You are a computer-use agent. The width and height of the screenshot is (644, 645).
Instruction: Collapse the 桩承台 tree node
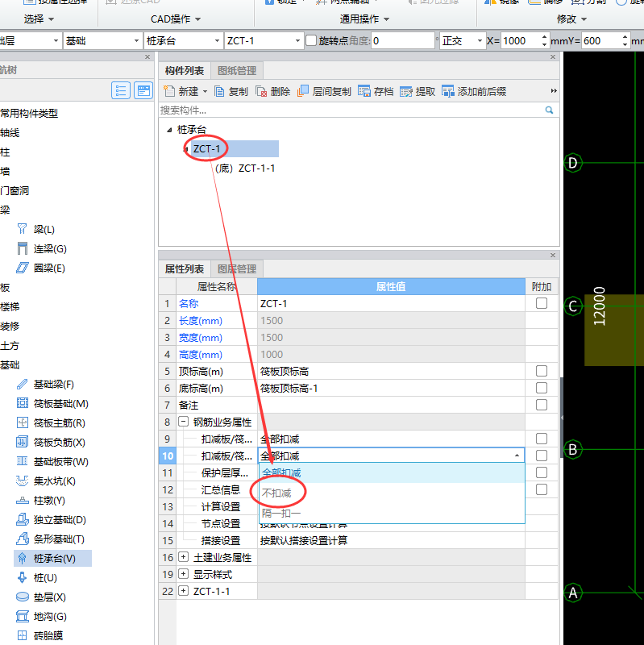click(169, 130)
